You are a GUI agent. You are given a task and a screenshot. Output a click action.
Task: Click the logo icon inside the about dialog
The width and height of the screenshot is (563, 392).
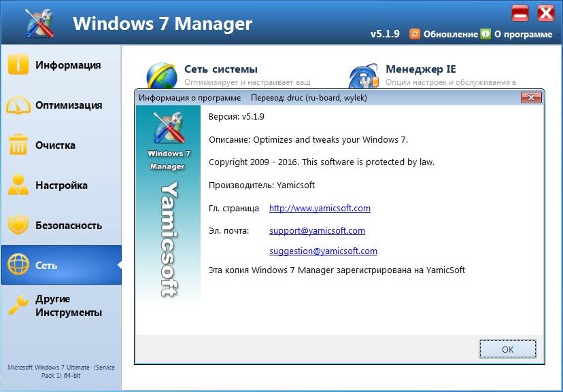(168, 128)
